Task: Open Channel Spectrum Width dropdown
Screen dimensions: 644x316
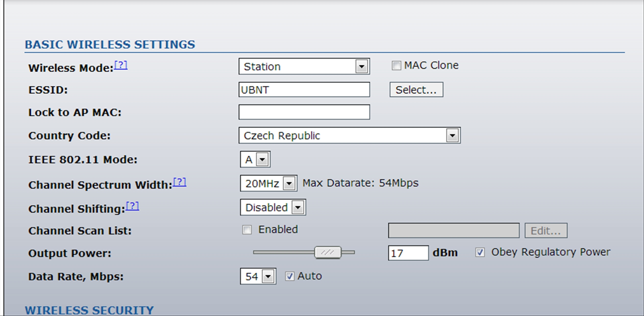Action: (x=289, y=183)
